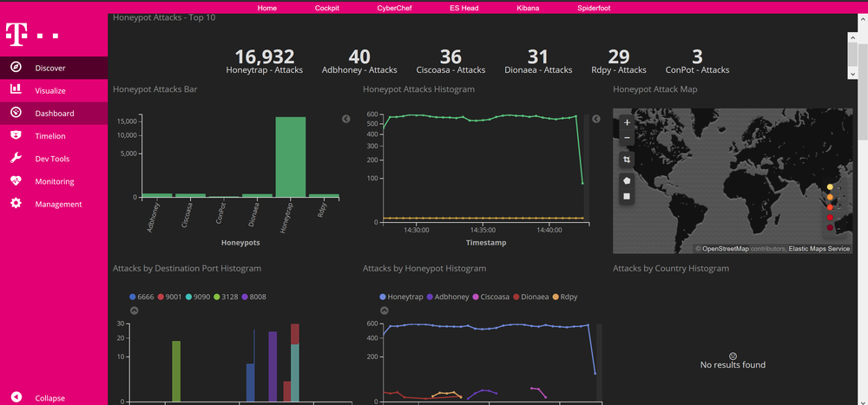Click the OpenStreetMap attribution link

(726, 249)
